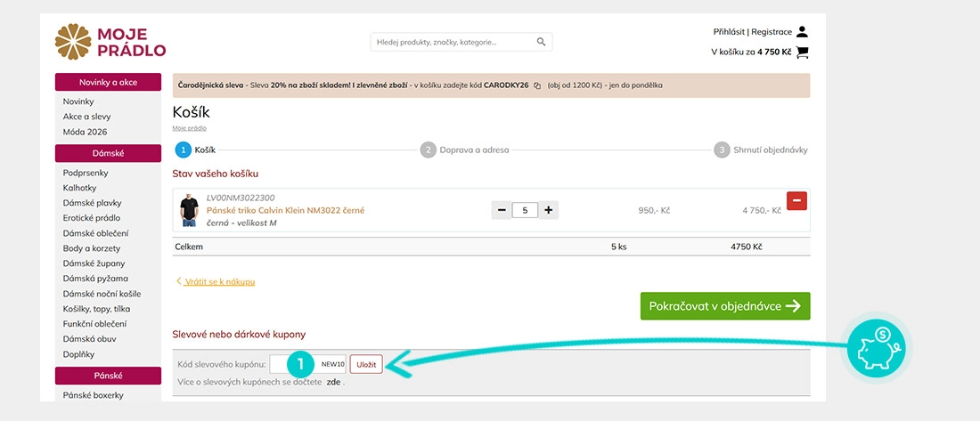Increase quantity with the plus button
This screenshot has width=980, height=421.
click(548, 210)
